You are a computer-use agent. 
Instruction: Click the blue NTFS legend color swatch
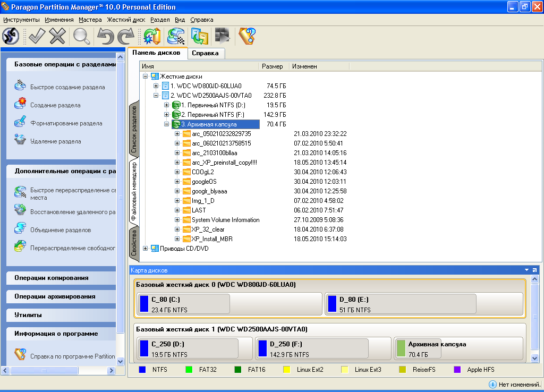pyautogui.click(x=142, y=369)
